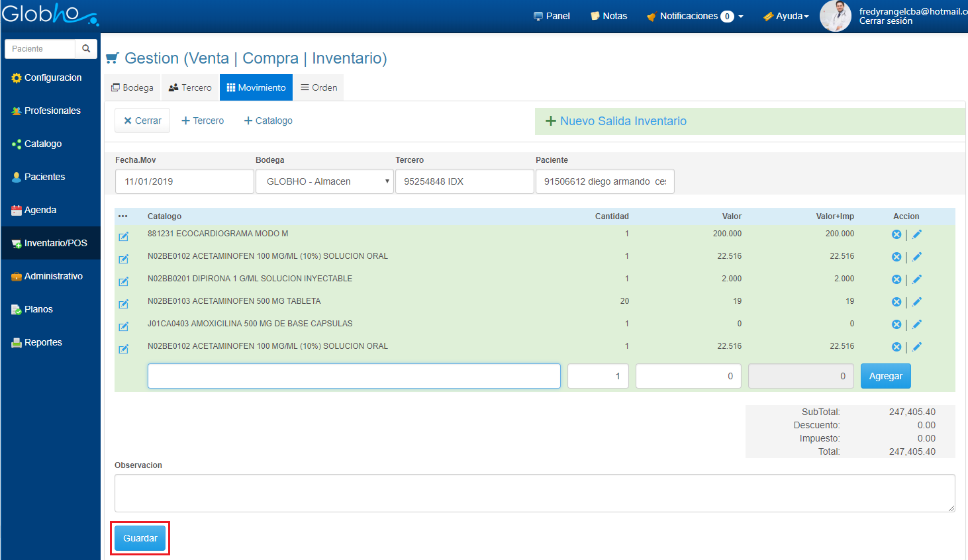Image resolution: width=968 pixels, height=560 pixels.
Task: Delete the ECOCARDIOGRAMA MODO M row
Action: point(896,234)
